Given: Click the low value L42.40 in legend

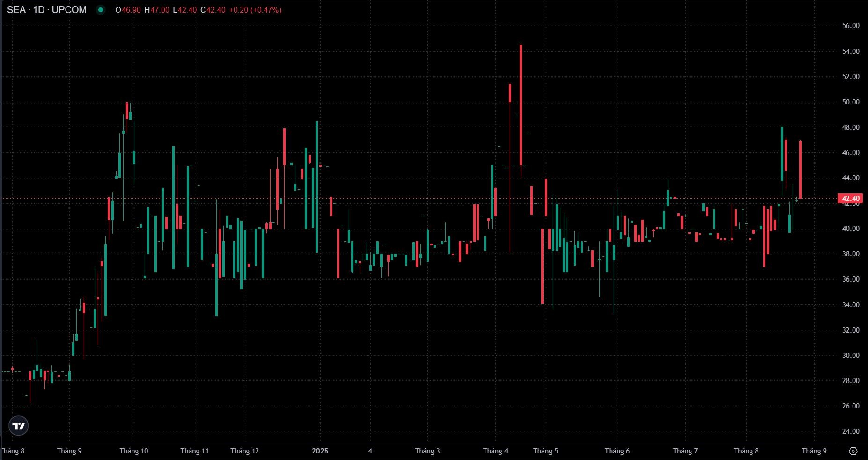Looking at the screenshot, I should 184,10.
